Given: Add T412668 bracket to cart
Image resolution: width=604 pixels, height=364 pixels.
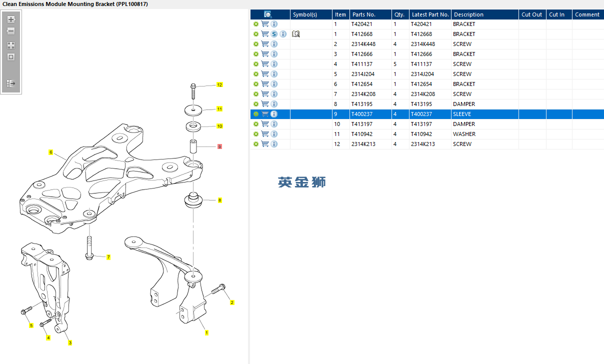Looking at the screenshot, I should click(x=265, y=34).
